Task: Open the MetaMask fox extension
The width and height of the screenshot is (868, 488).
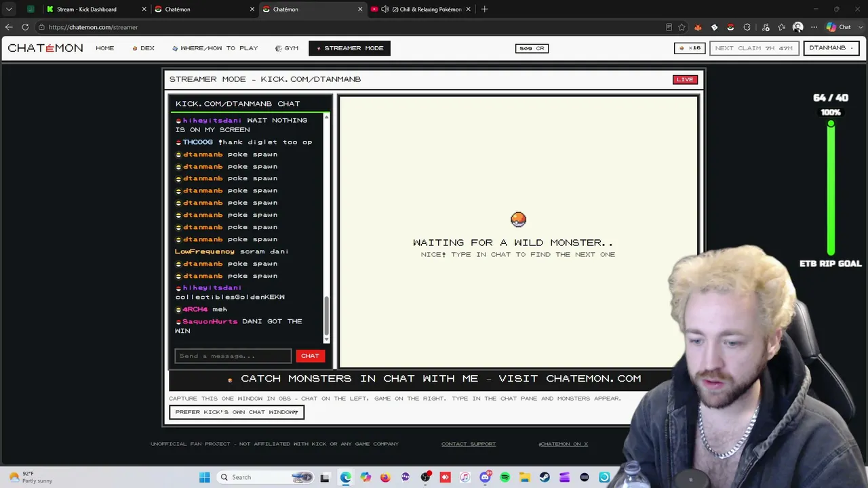Action: 698,27
